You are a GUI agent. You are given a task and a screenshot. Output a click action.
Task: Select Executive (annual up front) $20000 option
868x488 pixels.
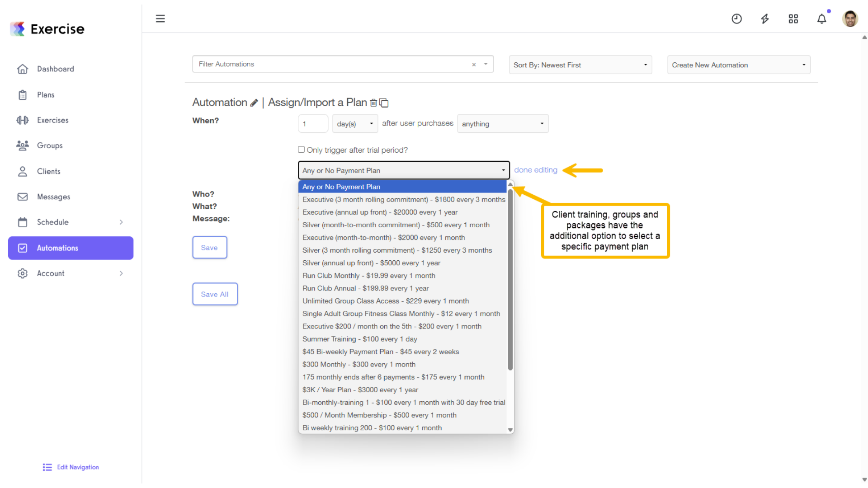[x=402, y=212]
